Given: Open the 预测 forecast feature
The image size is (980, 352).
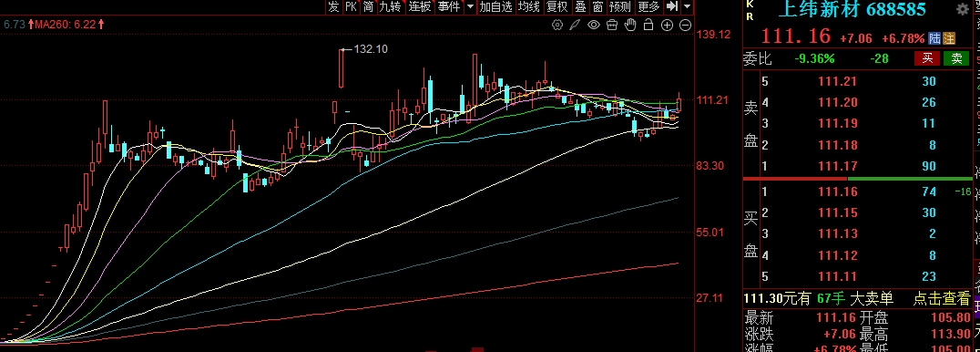Looking at the screenshot, I should 620,7.
